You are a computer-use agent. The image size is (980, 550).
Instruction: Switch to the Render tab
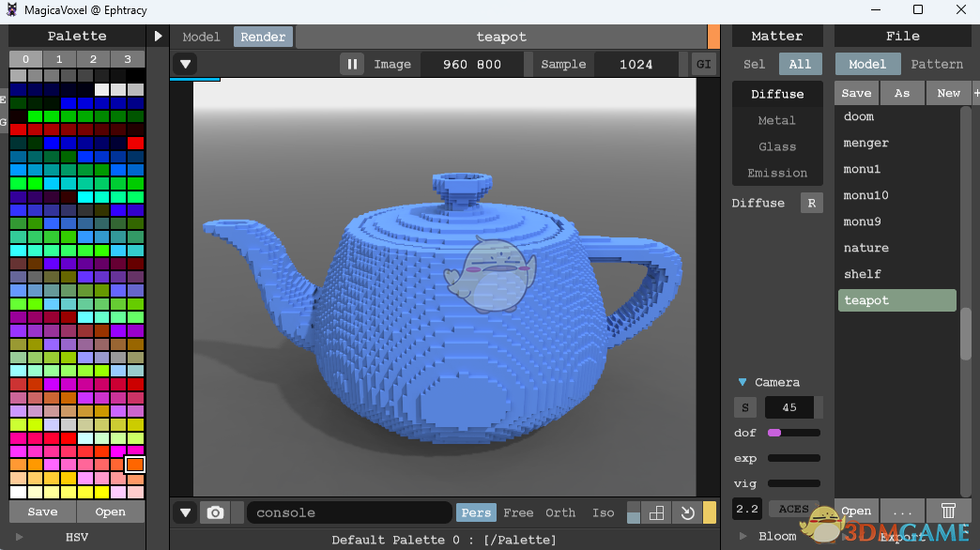point(263,37)
